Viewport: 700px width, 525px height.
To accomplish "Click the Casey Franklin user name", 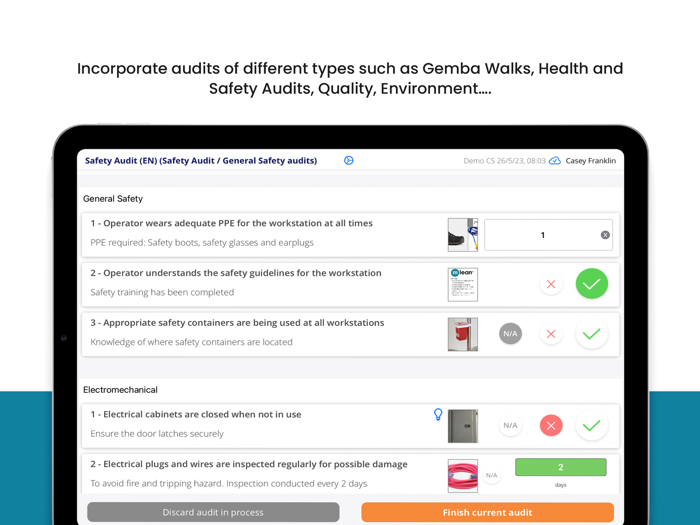I will point(591,161).
